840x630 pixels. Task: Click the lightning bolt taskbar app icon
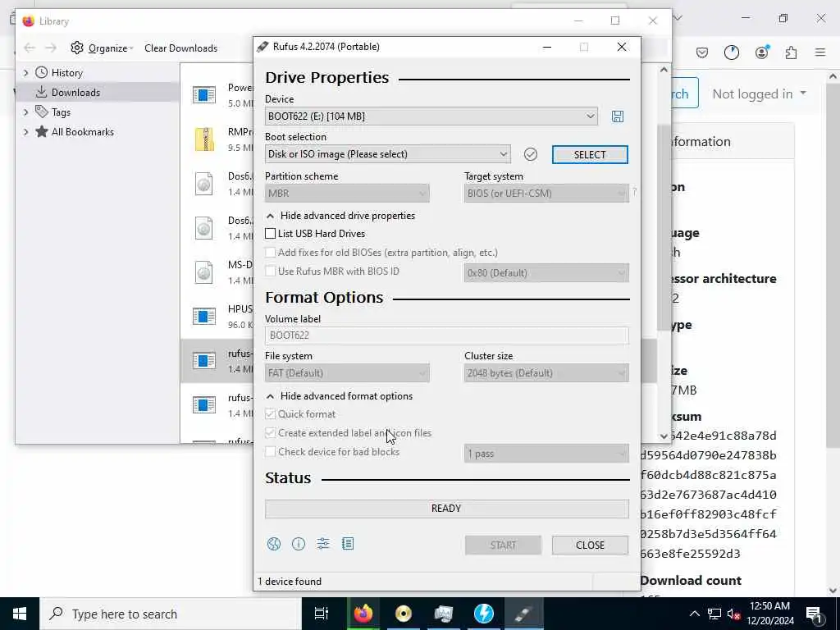pos(483,614)
